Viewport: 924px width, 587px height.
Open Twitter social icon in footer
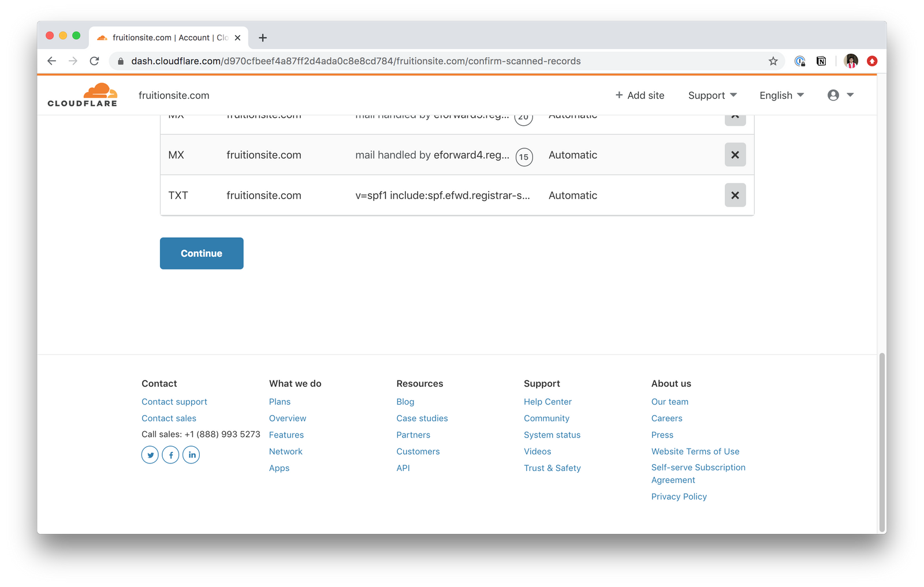click(x=150, y=455)
